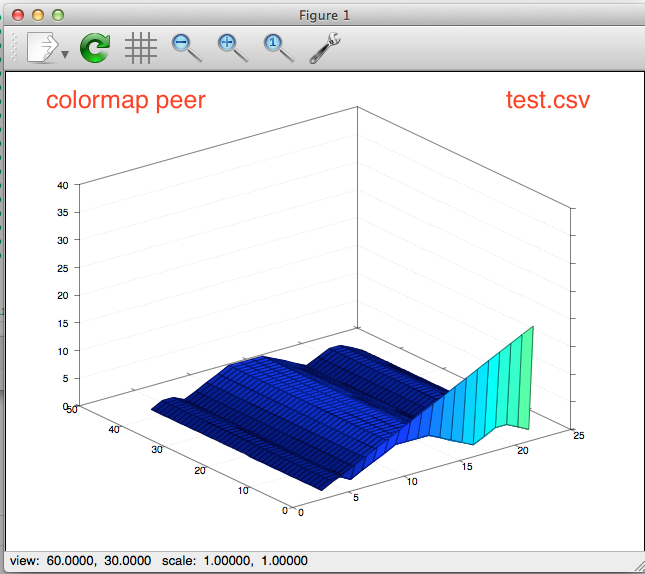The height and width of the screenshot is (574, 645).
Task: Click the scale values in status bar
Action: point(255,560)
